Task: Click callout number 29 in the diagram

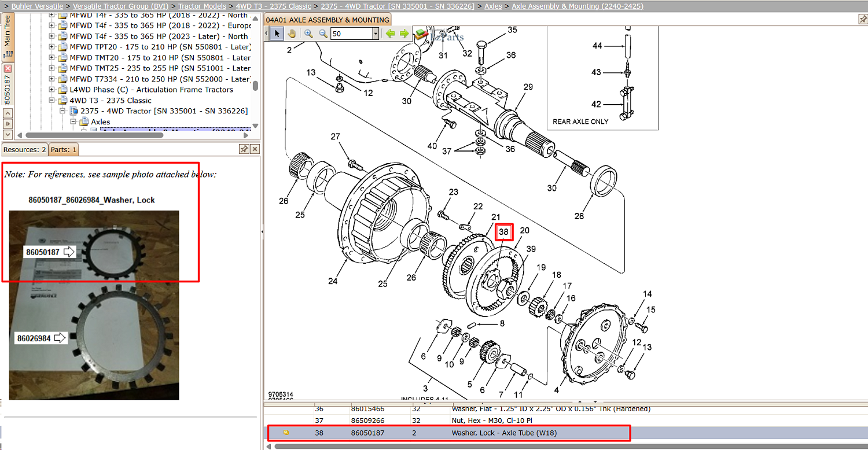Action: coord(528,87)
